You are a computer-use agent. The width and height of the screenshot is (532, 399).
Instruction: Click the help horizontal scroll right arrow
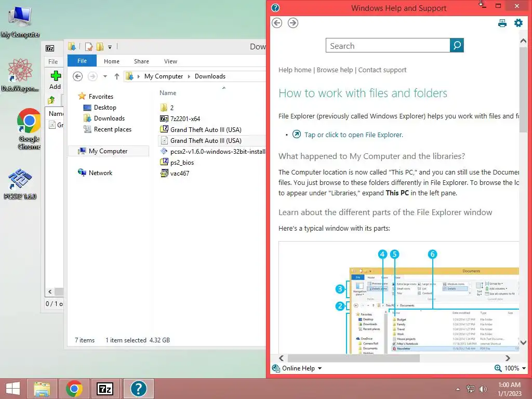click(508, 358)
